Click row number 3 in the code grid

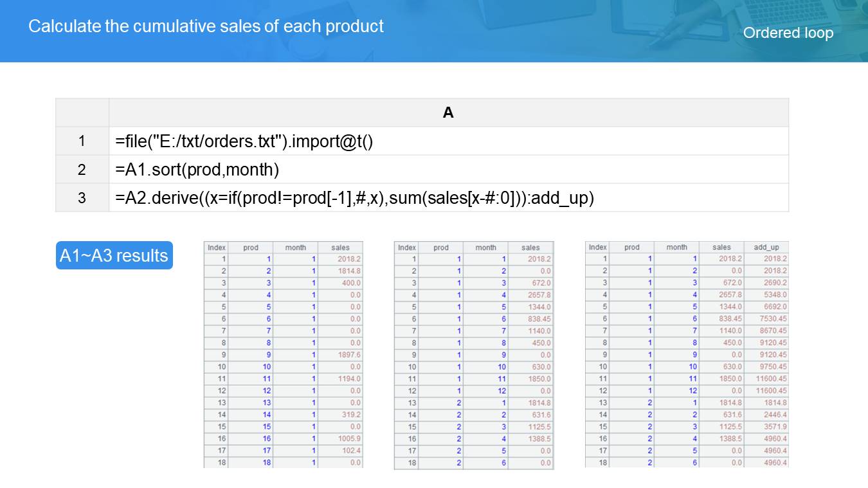(82, 198)
